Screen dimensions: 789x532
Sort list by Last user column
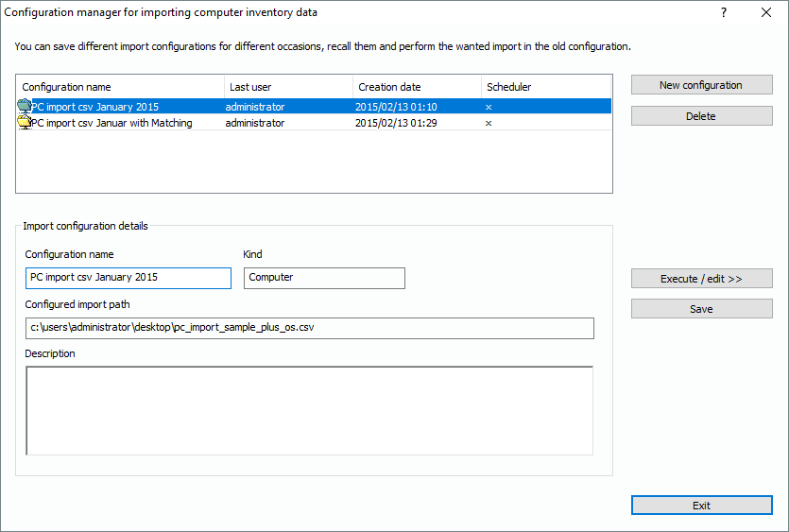tap(288, 87)
